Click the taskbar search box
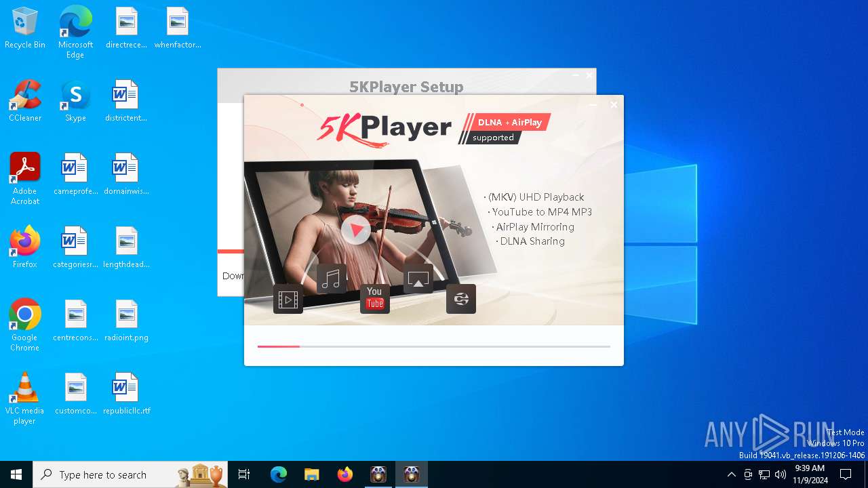The height and width of the screenshot is (488, 868). click(130, 474)
